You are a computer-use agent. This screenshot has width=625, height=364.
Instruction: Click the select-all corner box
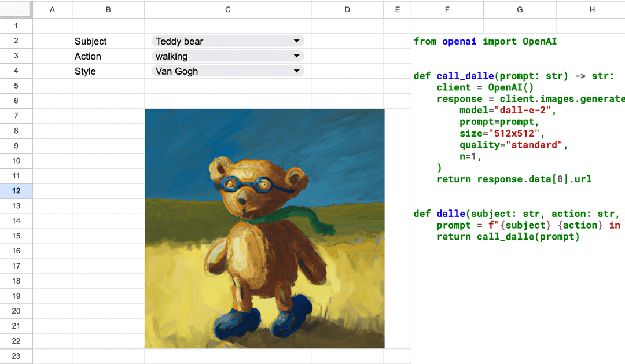point(16,10)
